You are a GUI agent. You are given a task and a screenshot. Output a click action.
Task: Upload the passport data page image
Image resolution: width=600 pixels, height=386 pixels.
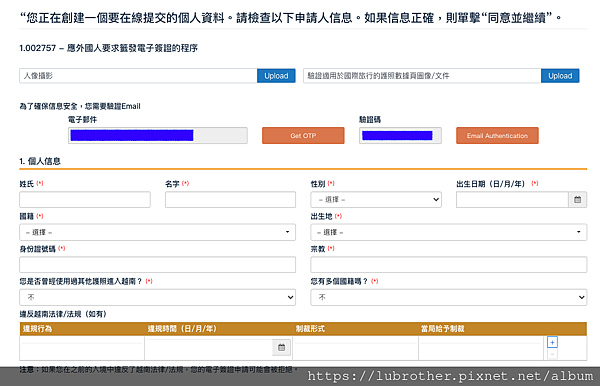tap(560, 76)
